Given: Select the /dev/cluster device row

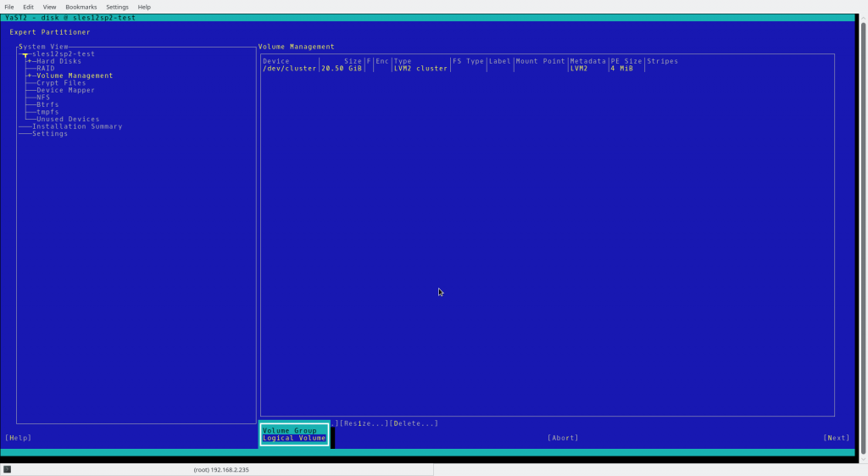Looking at the screenshot, I should [x=289, y=69].
